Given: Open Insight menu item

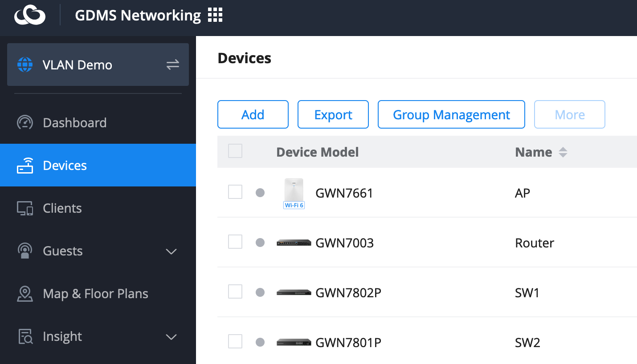Looking at the screenshot, I should pos(98,336).
